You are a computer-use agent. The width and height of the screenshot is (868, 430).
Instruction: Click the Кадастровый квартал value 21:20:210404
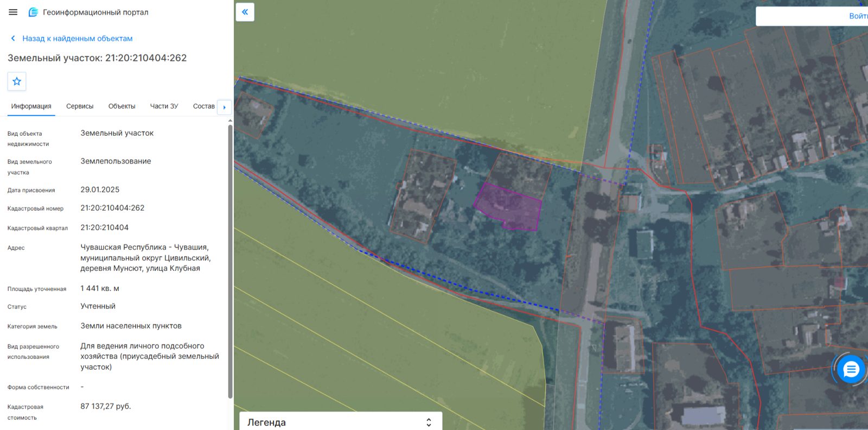click(x=105, y=227)
